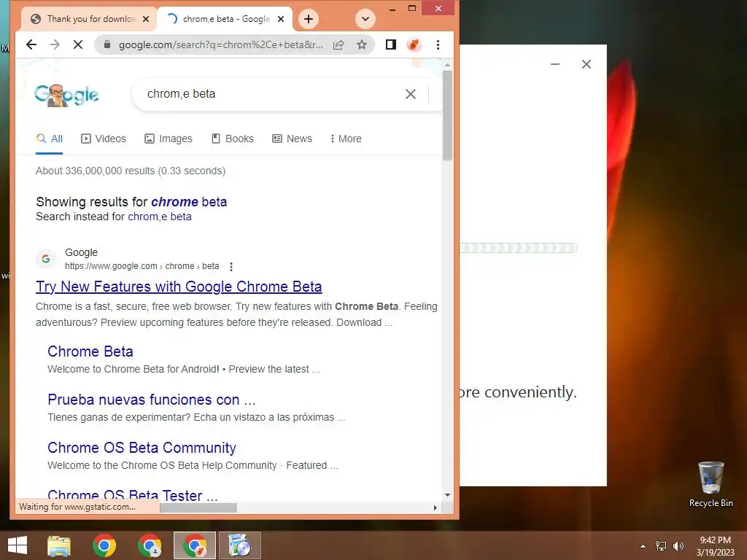Open 'Chrome OS Beta Tester ...' link
747x560 pixels.
tap(133, 495)
